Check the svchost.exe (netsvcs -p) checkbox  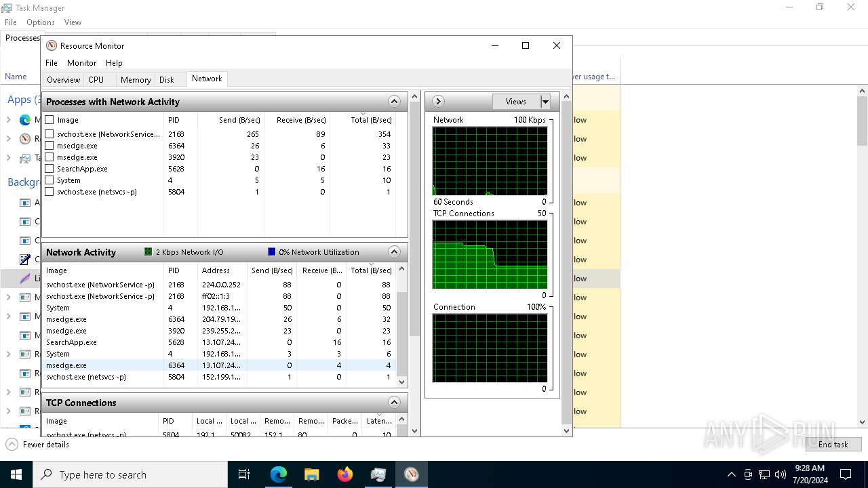click(x=50, y=192)
